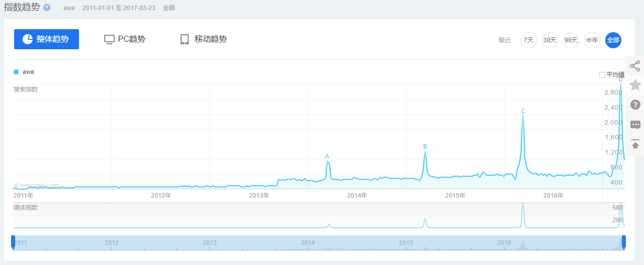Toggle the awe legend color swatch
The height and width of the screenshot is (265, 644).
[x=16, y=72]
